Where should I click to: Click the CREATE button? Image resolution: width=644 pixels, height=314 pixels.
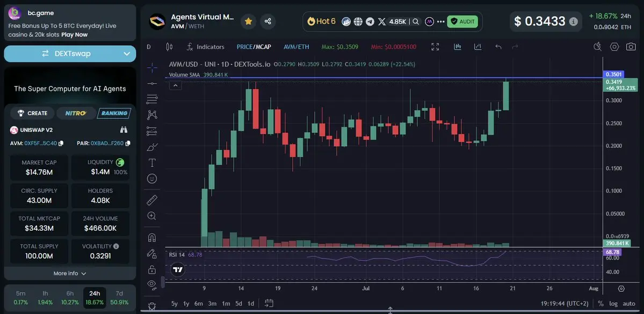32,113
